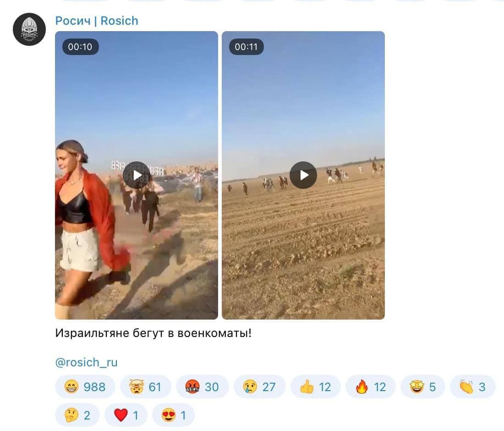
Task: Add the fire reaction with 12
Action: [x=370, y=387]
